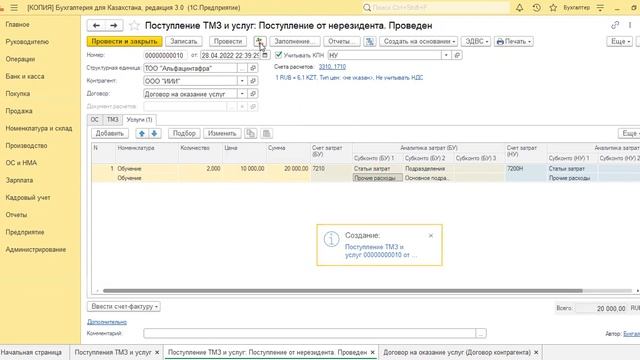Expand the Контрагент dropdown arrow
This screenshot has width=640, height=360.
click(x=242, y=81)
